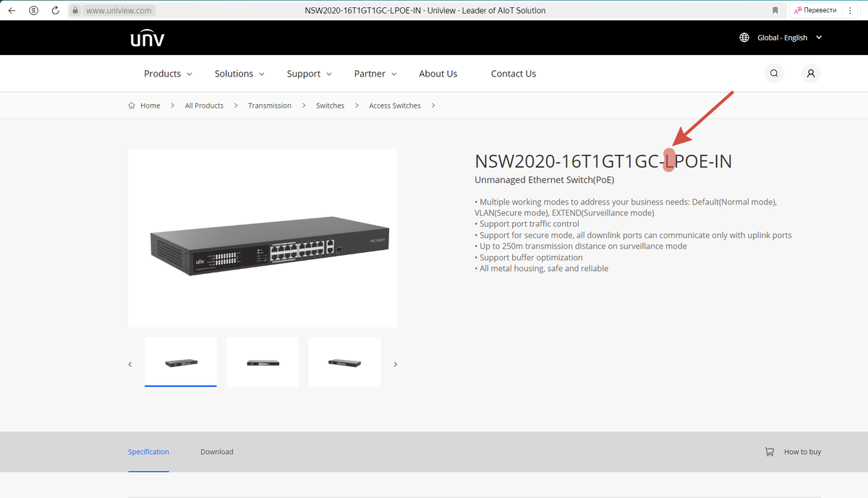
Task: Expand the Products chevron arrow
Action: coord(190,74)
